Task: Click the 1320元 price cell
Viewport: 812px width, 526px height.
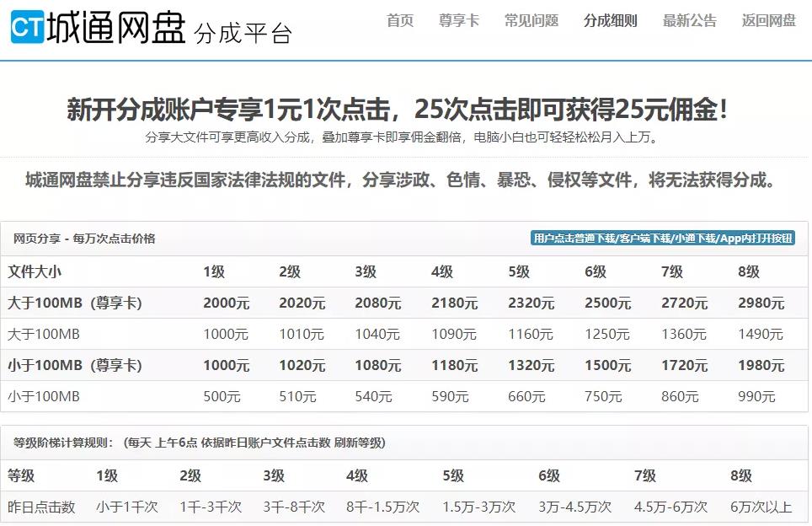Action: point(532,365)
